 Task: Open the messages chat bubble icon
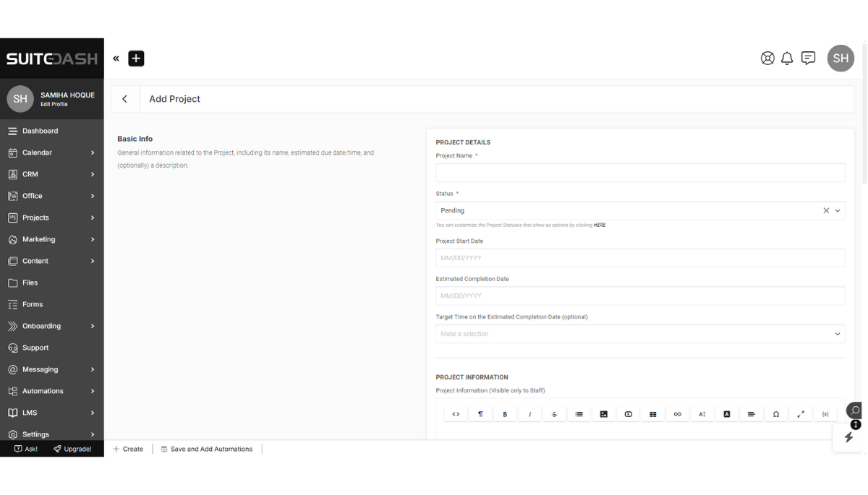click(808, 58)
